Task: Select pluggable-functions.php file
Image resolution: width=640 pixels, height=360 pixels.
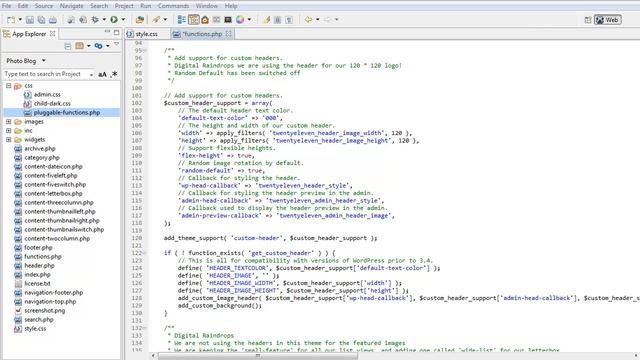Action: point(67,113)
